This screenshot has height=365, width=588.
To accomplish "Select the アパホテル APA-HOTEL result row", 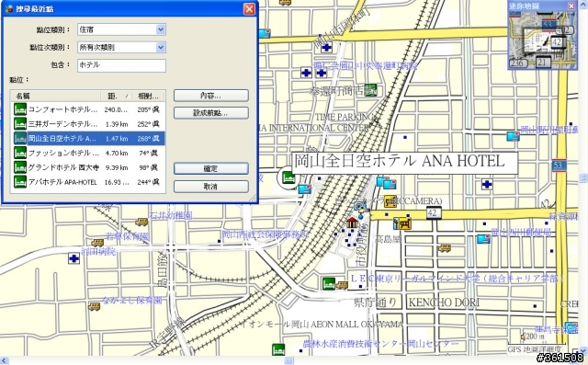I will click(88, 182).
